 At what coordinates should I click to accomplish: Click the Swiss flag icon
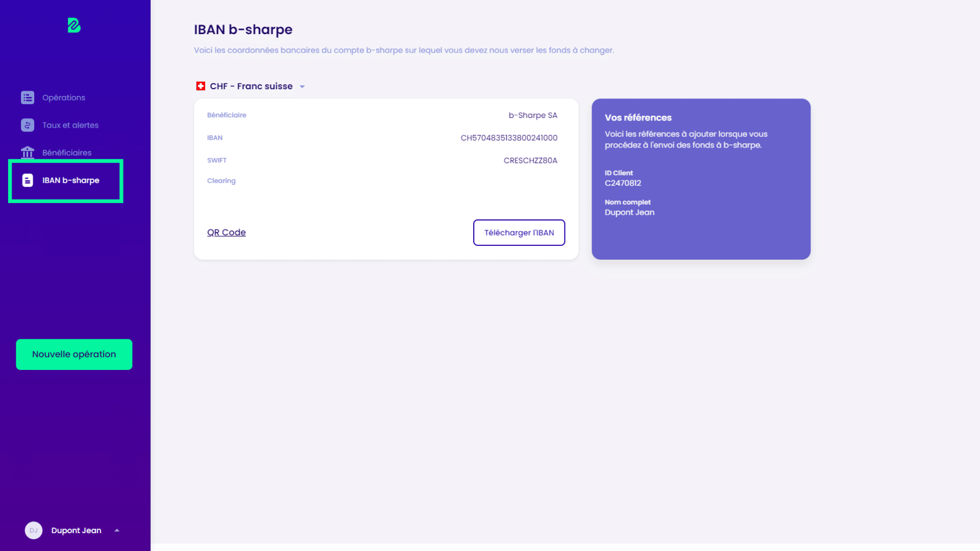pos(201,86)
